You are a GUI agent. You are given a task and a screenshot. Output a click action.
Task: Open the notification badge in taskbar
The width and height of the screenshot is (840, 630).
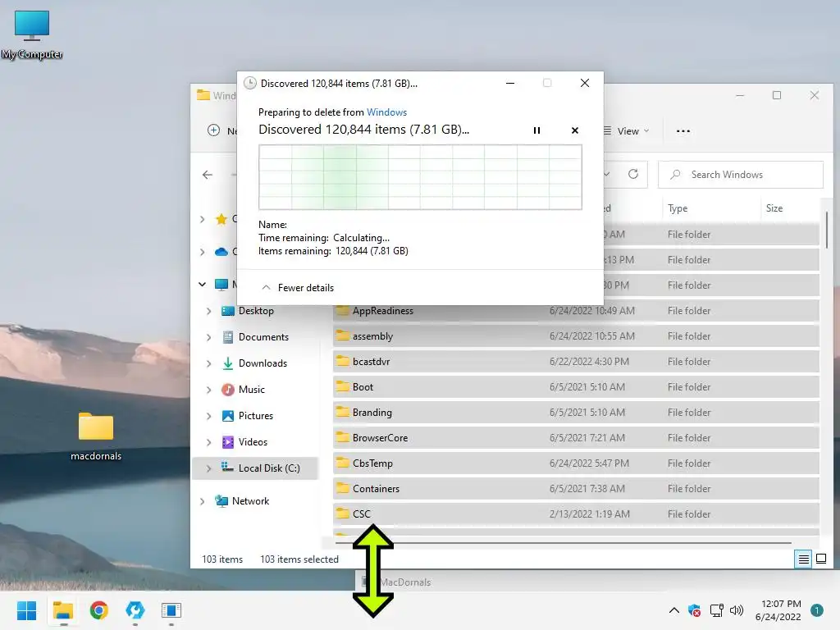pyautogui.click(x=816, y=610)
